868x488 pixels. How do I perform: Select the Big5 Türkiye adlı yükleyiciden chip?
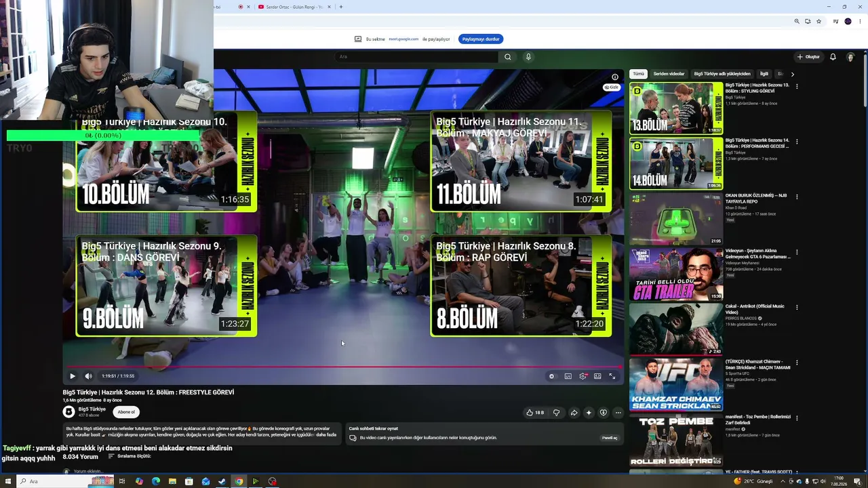(722, 74)
